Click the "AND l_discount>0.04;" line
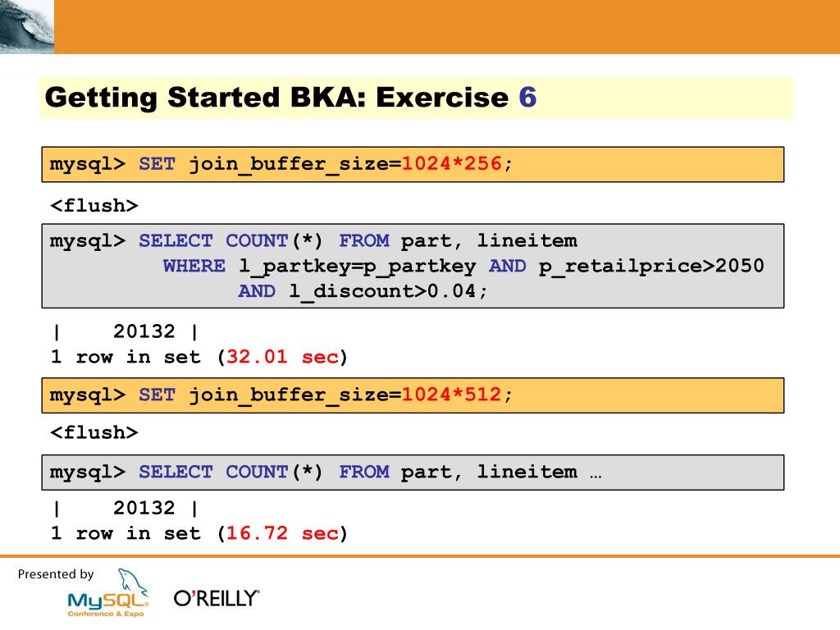 (x=363, y=291)
